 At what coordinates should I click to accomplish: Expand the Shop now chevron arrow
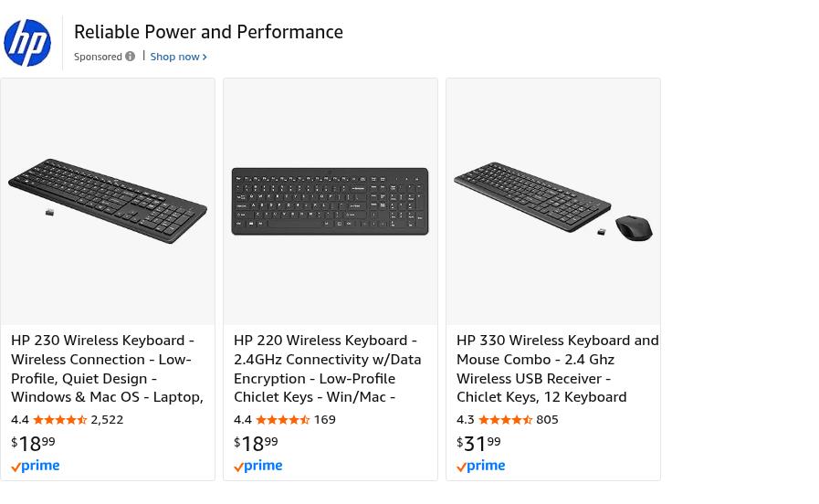205,58
